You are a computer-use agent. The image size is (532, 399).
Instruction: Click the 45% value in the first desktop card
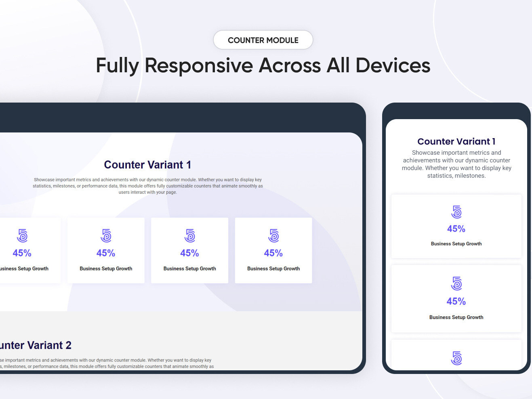click(22, 253)
